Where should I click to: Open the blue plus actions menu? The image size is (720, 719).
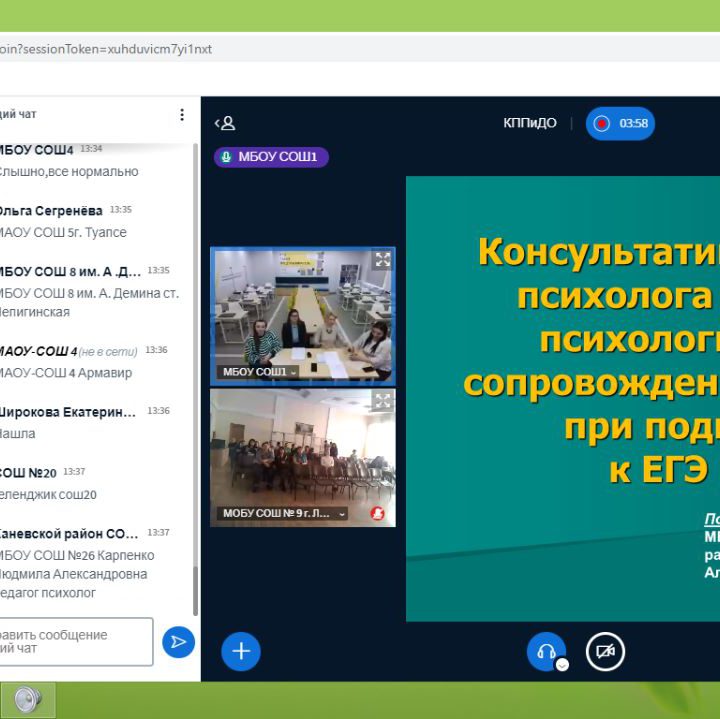tap(240, 651)
